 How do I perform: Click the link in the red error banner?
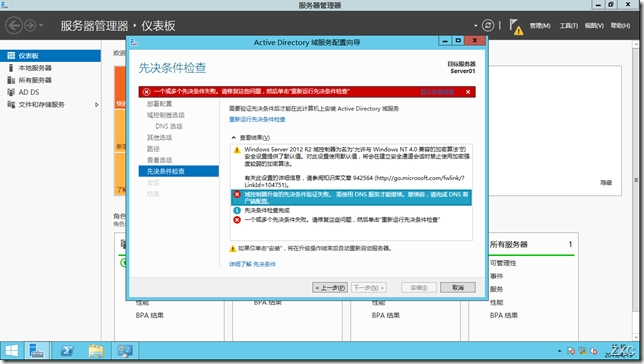point(437,92)
